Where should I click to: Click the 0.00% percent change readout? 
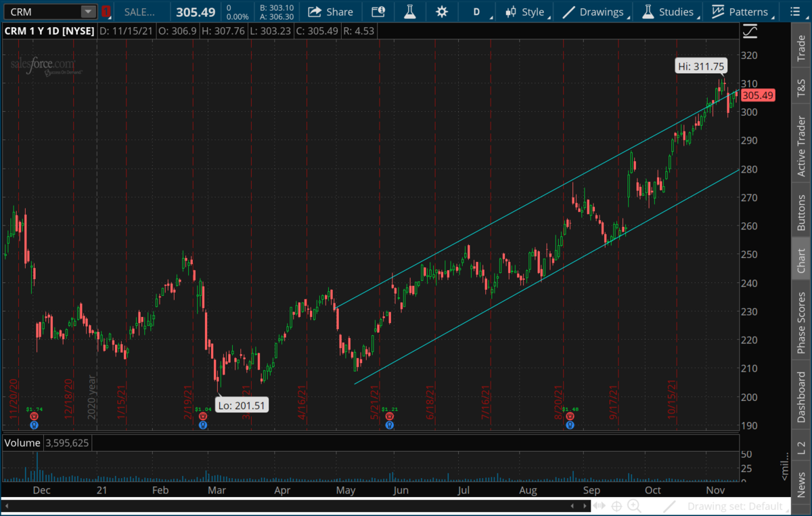[x=237, y=17]
